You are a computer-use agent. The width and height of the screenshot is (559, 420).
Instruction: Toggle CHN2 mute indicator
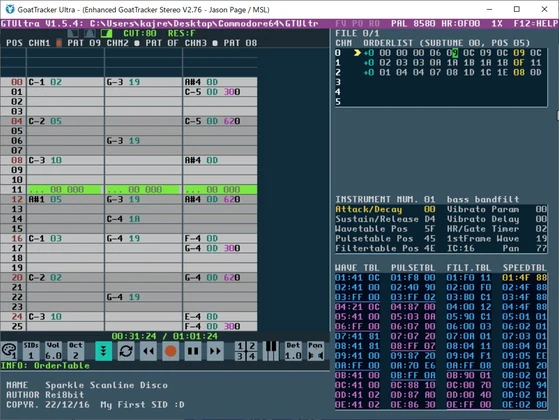tap(137, 43)
